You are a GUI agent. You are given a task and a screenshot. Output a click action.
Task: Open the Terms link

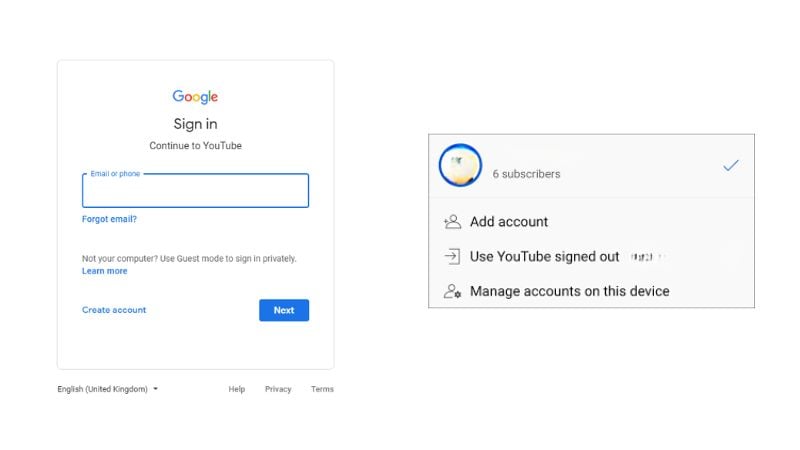(x=322, y=389)
